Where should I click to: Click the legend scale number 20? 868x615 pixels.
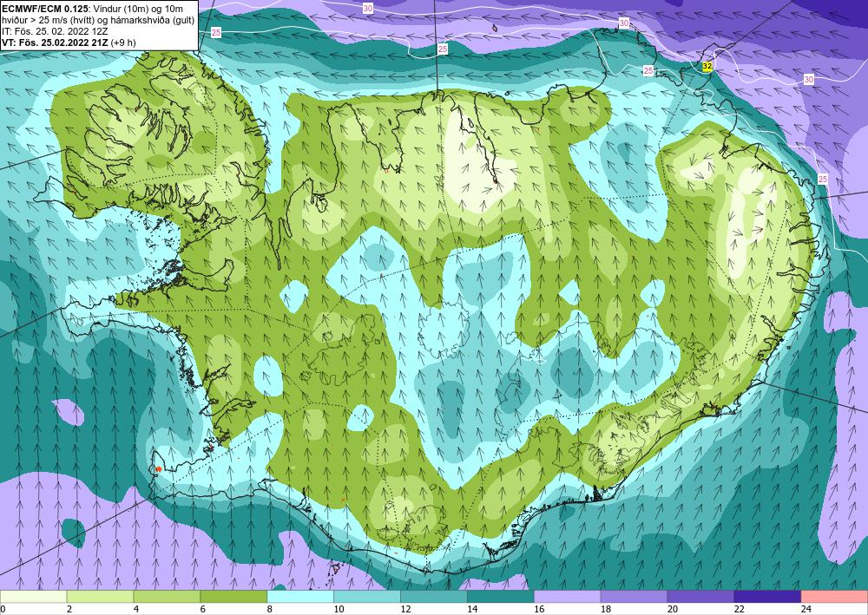tap(672, 609)
